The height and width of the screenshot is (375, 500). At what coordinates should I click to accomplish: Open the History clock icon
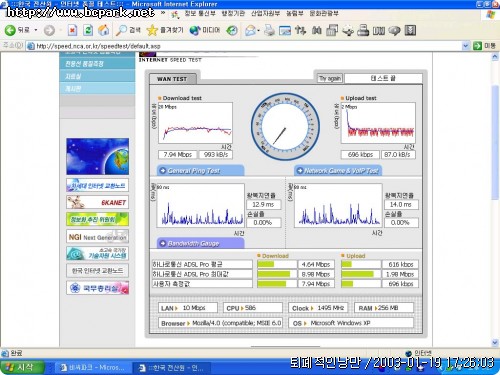click(232, 30)
